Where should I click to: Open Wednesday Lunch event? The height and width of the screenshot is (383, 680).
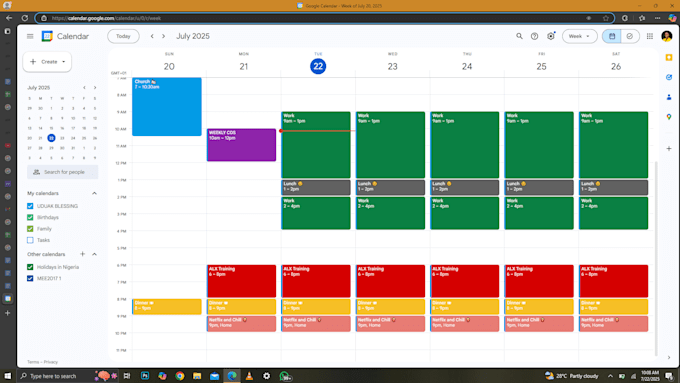tap(390, 187)
